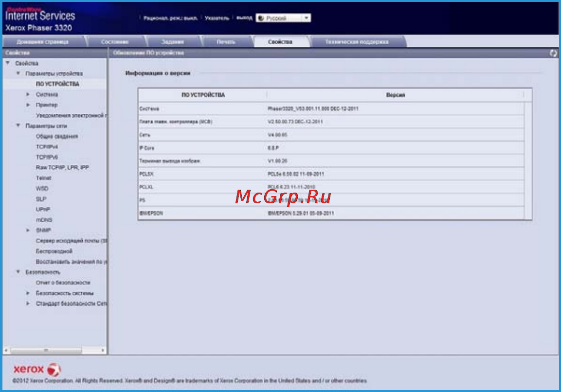The width and height of the screenshot is (561, 392).
Task: Open the TCP/IPv6 settings item
Action: [x=47, y=157]
